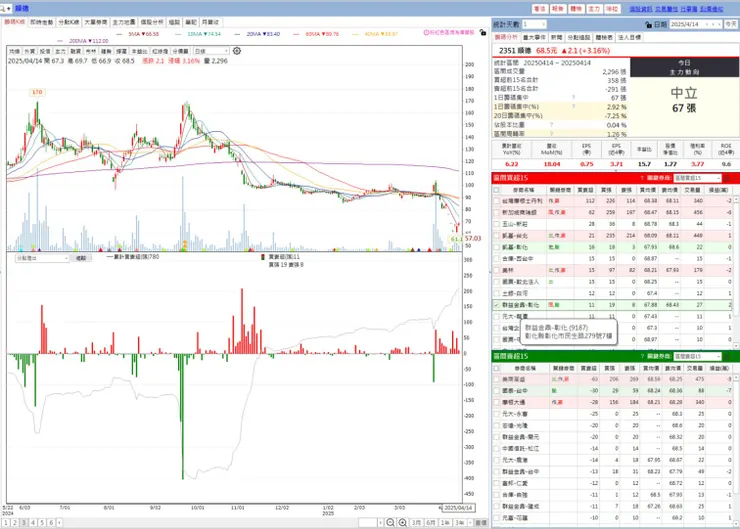Click the help icon in the red 區間買超15 header
740x529 pixels.
click(x=642, y=178)
